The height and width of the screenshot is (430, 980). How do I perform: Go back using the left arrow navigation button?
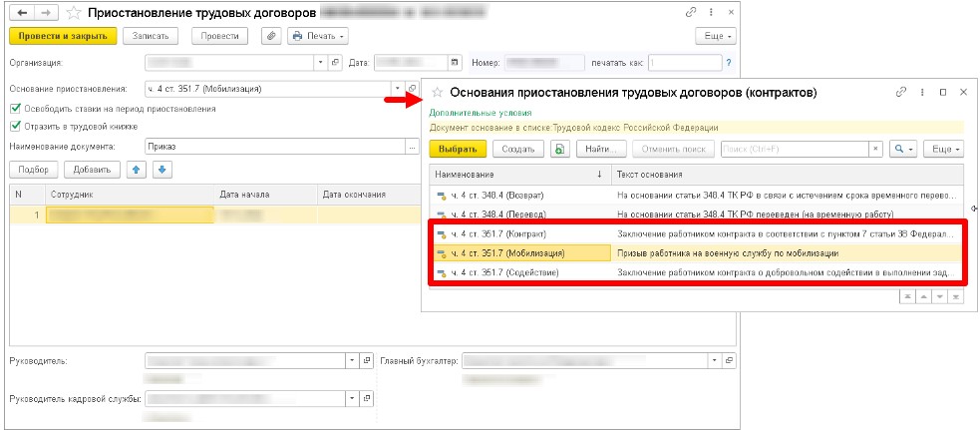point(23,13)
